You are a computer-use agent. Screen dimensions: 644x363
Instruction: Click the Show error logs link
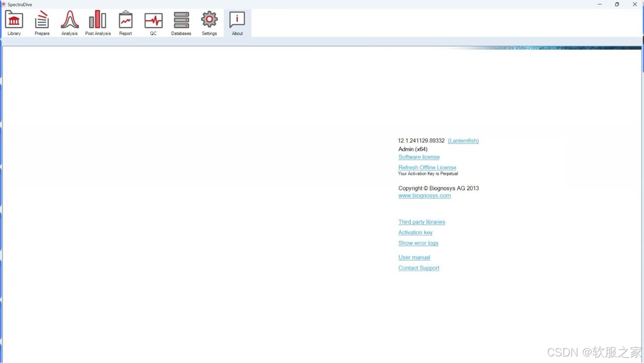(419, 243)
